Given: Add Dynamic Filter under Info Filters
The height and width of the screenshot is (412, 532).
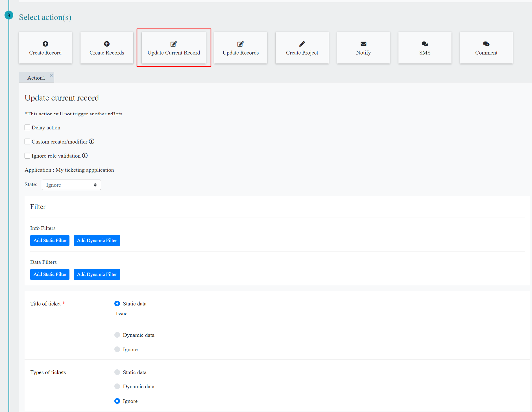Looking at the screenshot, I should tap(97, 240).
